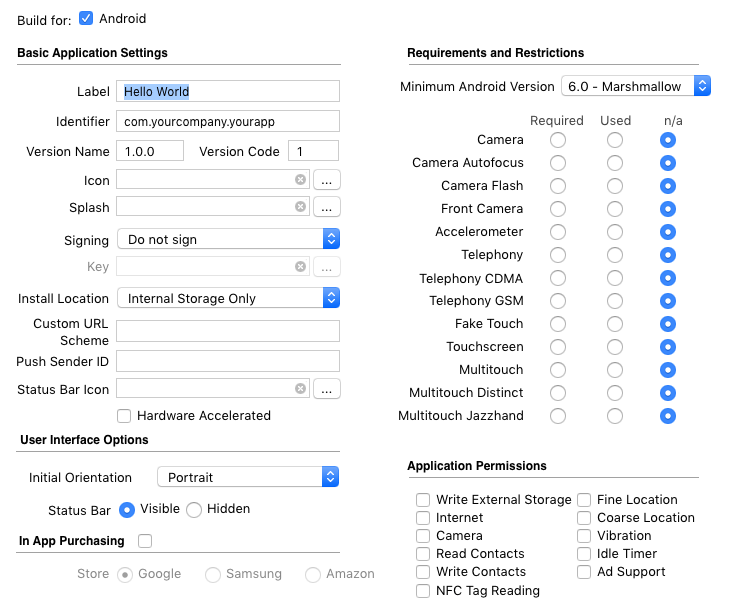Viewport: 729px width, 614px height.
Task: Set Status Bar to Hidden
Action: [x=194, y=510]
